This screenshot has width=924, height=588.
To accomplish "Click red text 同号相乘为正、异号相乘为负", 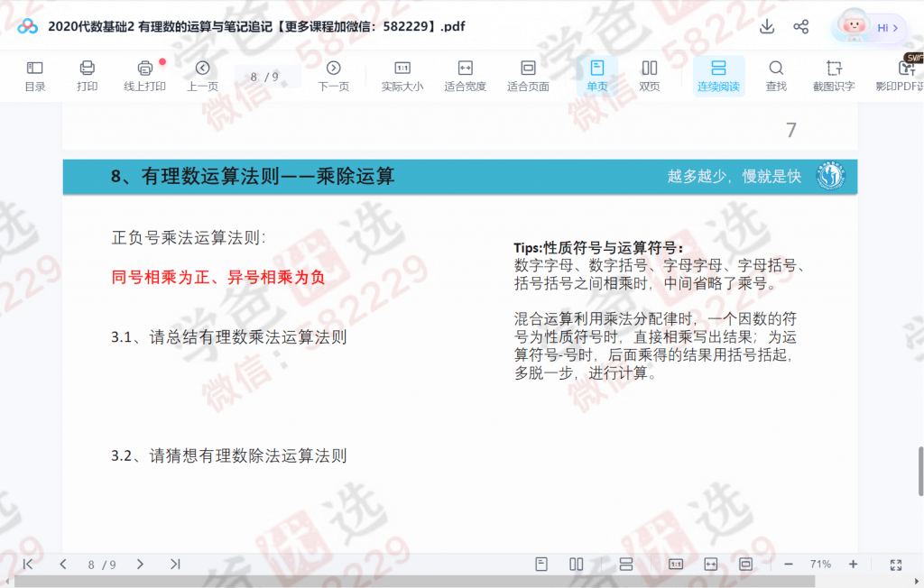I will pos(218,277).
